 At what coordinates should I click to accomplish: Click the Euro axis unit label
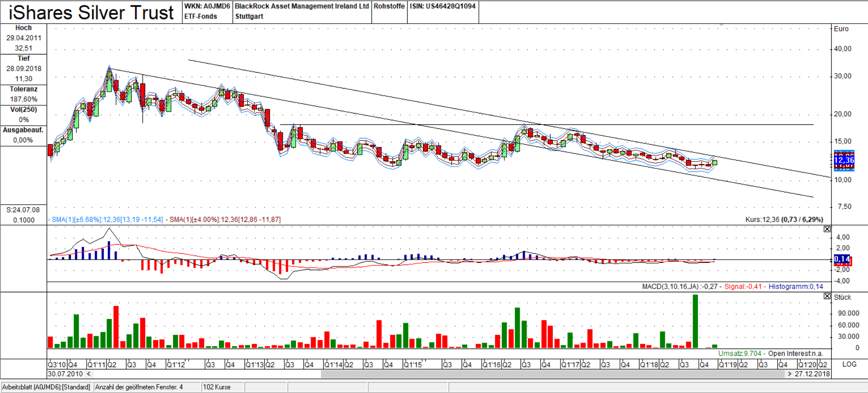841,29
